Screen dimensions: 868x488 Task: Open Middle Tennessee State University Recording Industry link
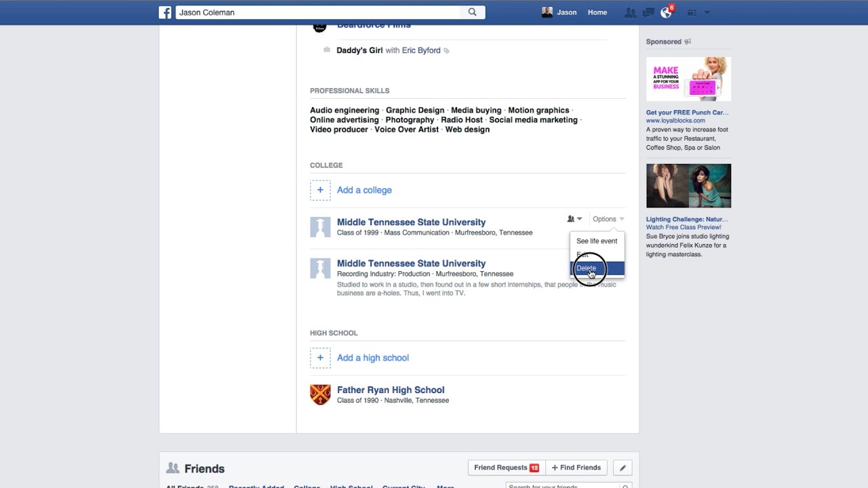(x=411, y=264)
